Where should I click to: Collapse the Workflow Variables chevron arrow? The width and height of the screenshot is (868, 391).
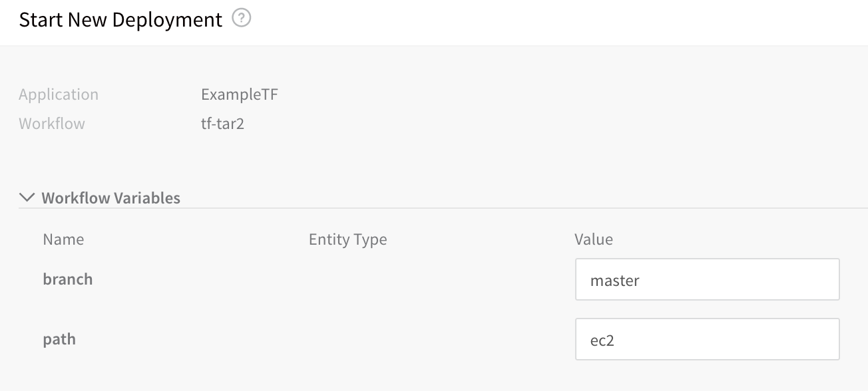point(27,197)
